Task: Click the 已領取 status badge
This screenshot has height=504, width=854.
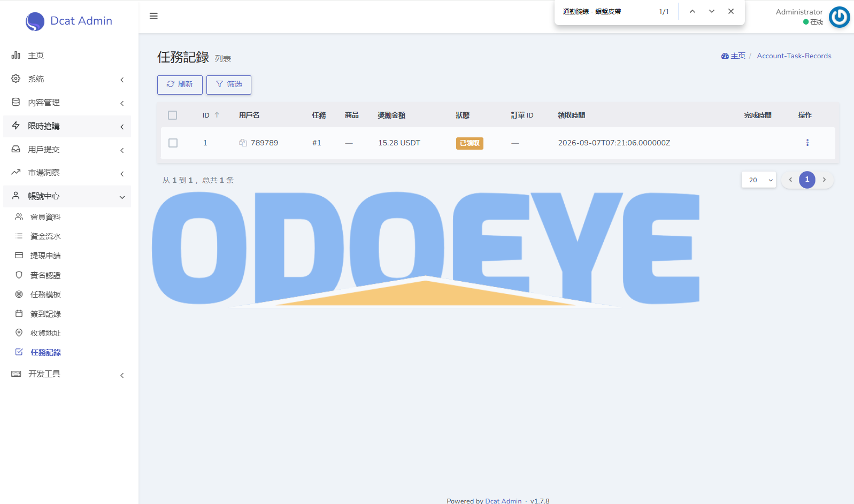Action: coord(470,143)
